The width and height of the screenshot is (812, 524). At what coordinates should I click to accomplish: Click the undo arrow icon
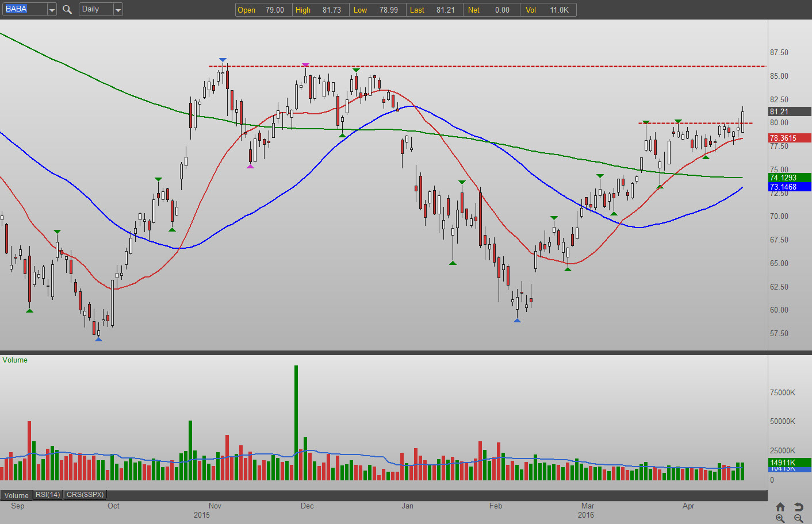tap(798, 507)
